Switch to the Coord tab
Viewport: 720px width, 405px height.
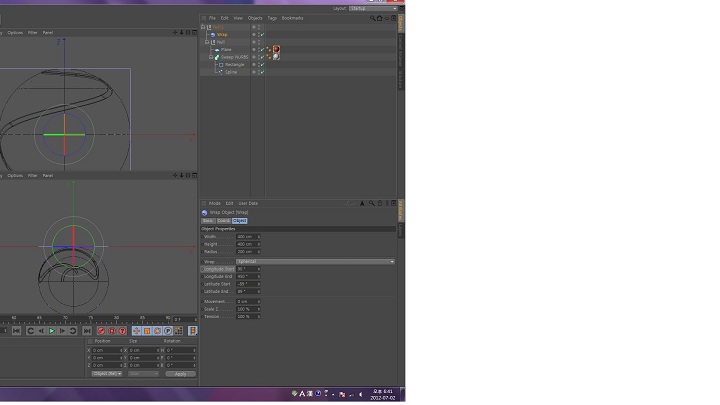tap(223, 221)
